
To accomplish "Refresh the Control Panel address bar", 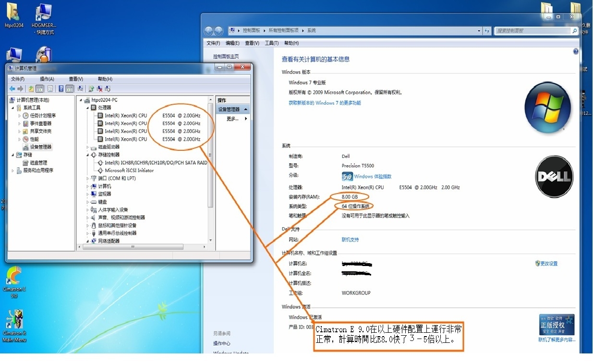I will [x=488, y=31].
